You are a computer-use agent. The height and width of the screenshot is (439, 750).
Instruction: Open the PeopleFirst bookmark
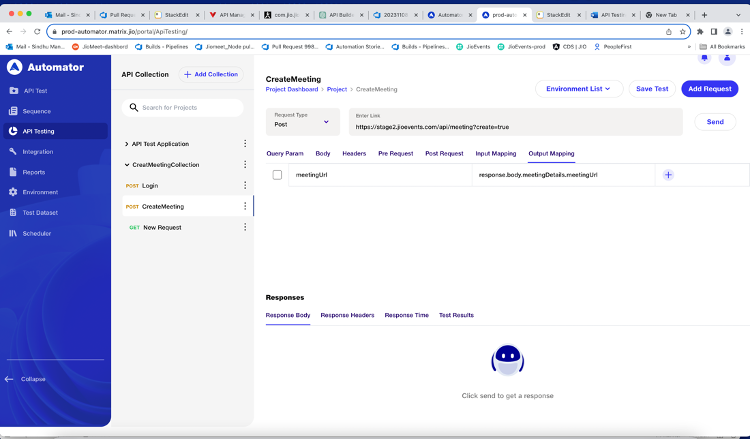pyautogui.click(x=613, y=47)
